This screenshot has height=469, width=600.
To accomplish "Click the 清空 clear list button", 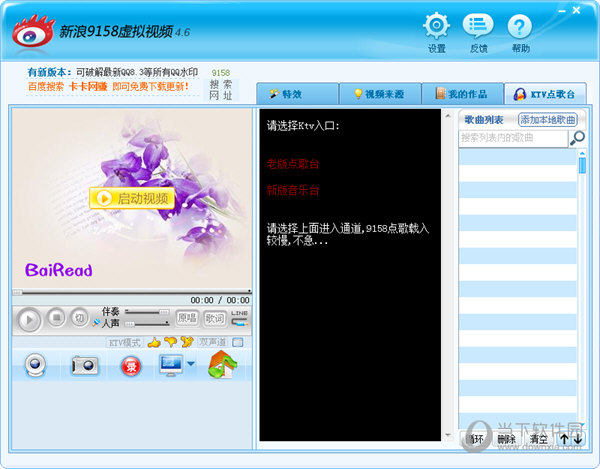I will coord(538,439).
